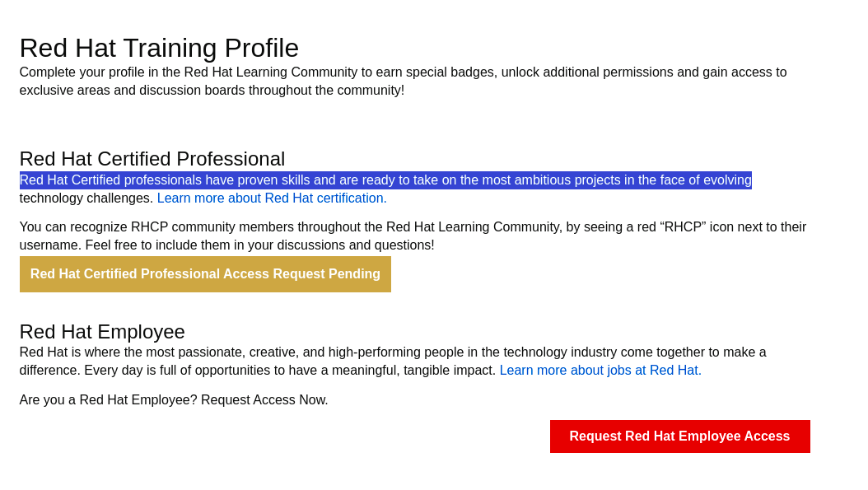Select the highlighted sentence about proven skills
This screenshot has width=868, height=490.
click(385, 179)
